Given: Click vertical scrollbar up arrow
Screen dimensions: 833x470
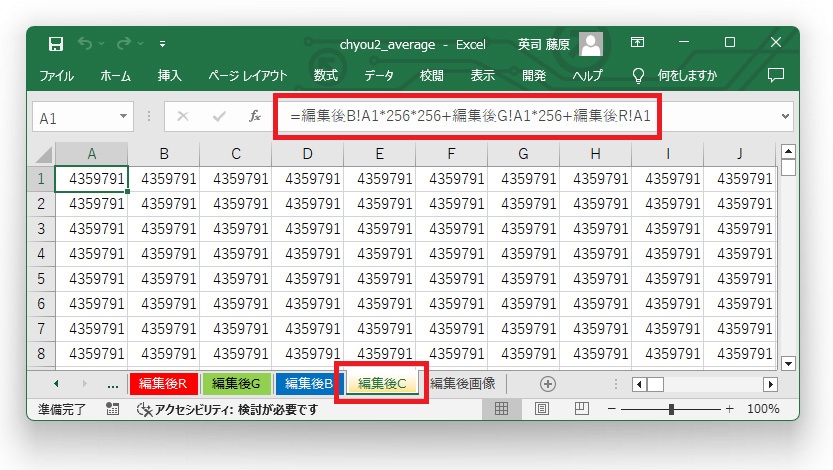Looking at the screenshot, I should coord(788,152).
